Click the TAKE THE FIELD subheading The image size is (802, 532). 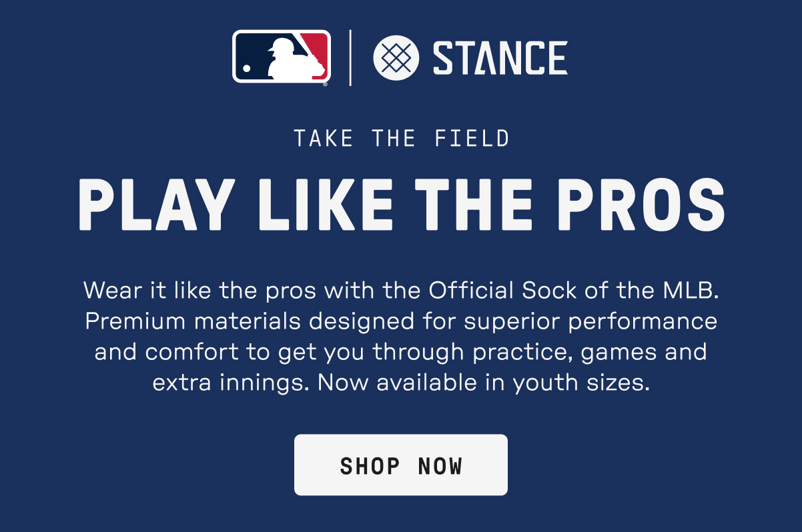coord(402,139)
